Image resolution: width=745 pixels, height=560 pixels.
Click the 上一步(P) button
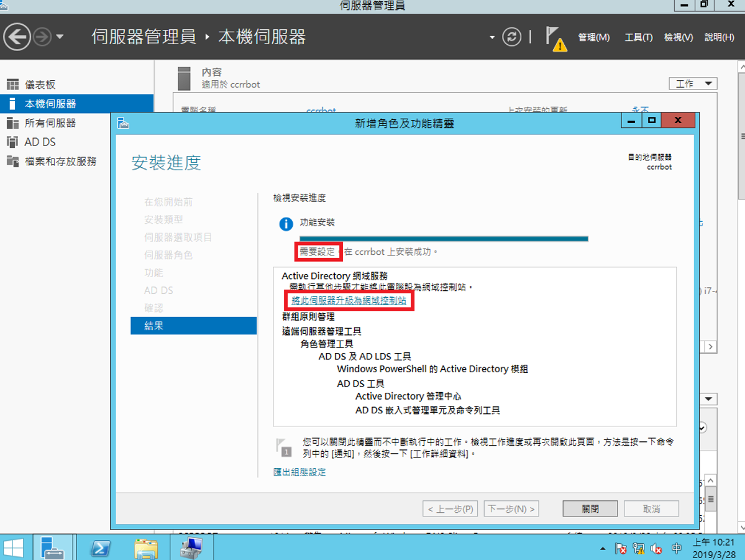[450, 508]
